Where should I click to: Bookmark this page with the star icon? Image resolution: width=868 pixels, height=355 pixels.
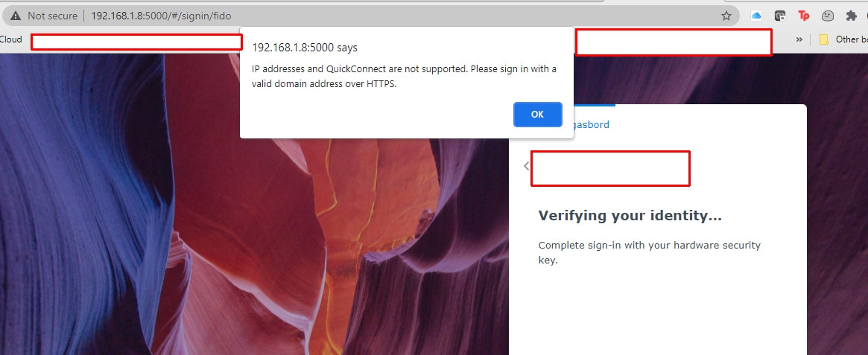point(726,16)
